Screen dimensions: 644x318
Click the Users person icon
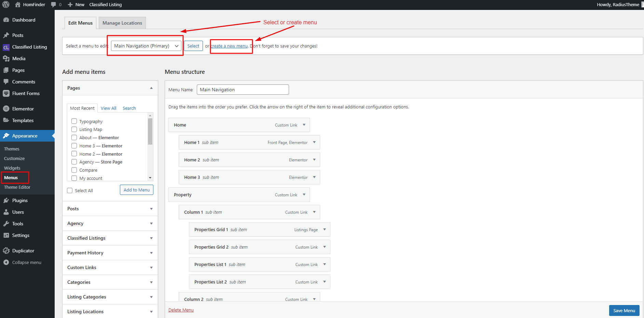[6, 212]
